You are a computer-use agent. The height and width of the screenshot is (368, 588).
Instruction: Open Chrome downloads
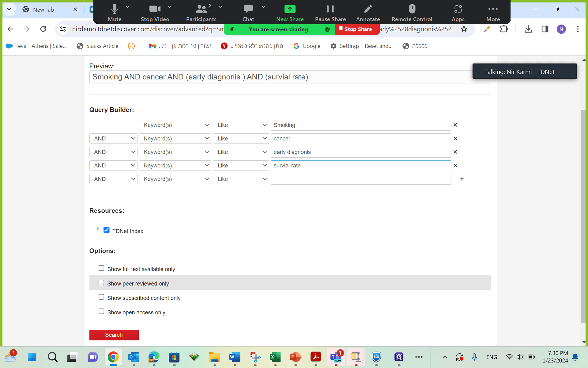tap(528, 29)
